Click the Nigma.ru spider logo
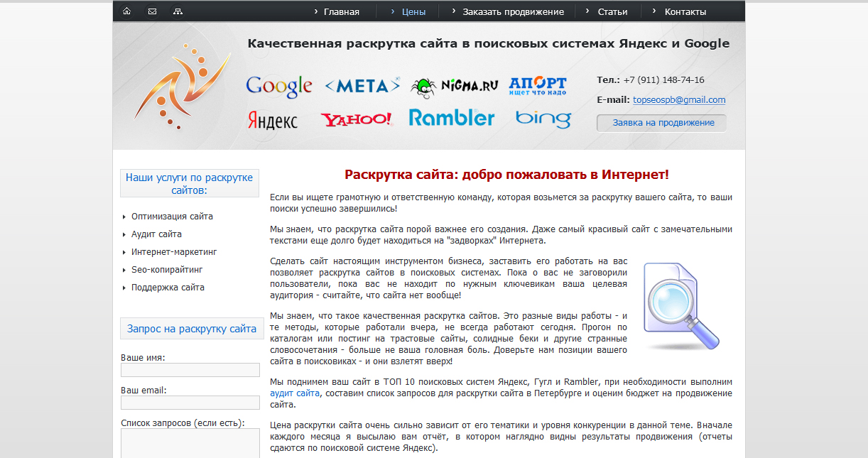This screenshot has height=458, width=868. point(455,87)
